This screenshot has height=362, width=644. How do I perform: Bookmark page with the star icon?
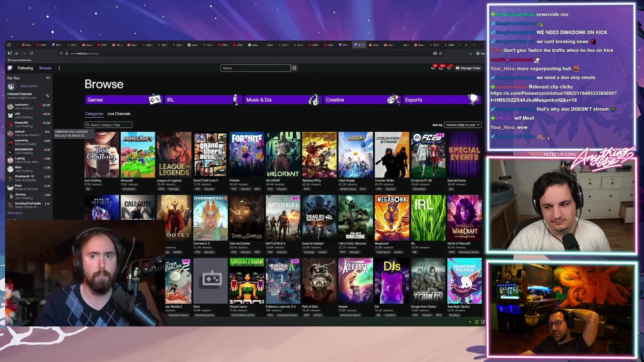click(441, 53)
